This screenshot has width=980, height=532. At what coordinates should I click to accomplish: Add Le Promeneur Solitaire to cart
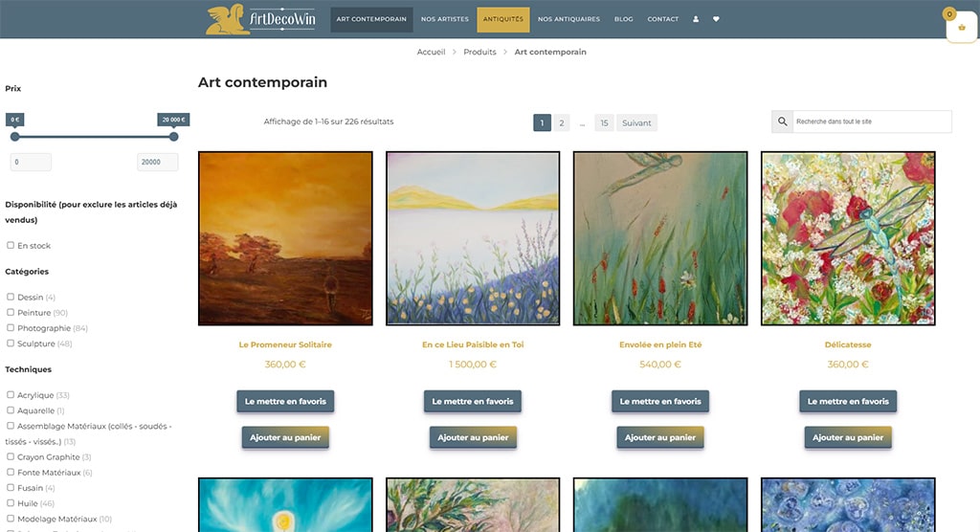(x=285, y=437)
